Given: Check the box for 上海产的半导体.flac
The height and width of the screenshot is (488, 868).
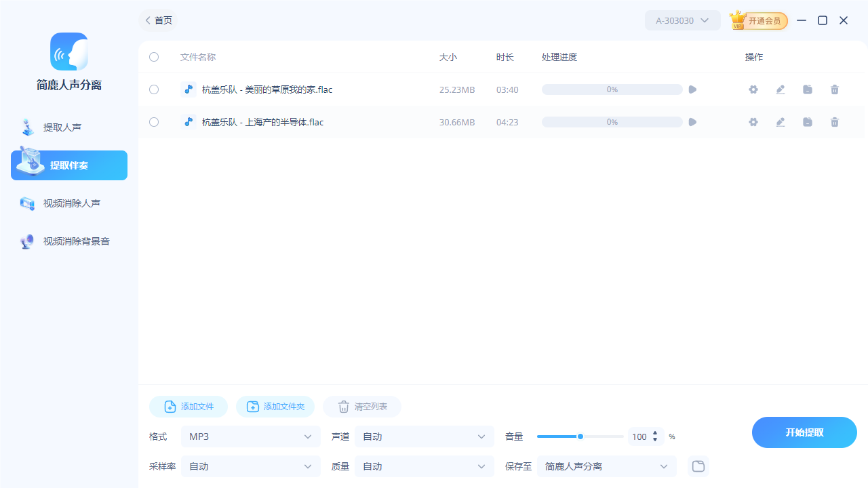Looking at the screenshot, I should [x=153, y=122].
